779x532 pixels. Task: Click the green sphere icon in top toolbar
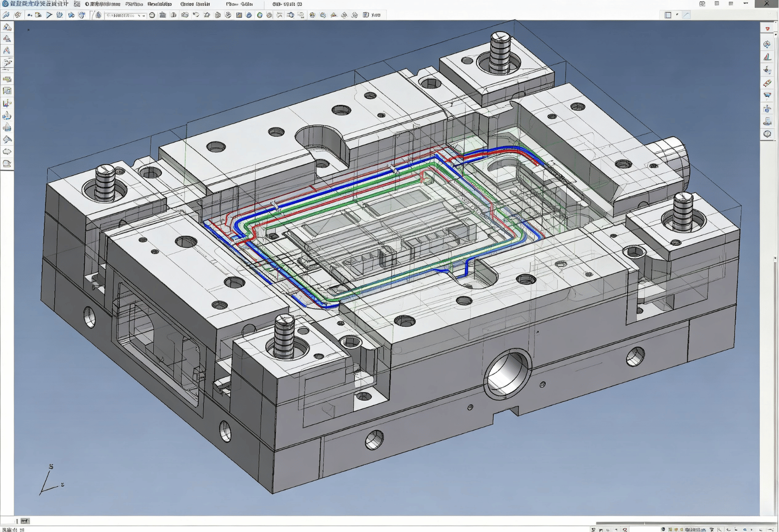[x=259, y=15]
